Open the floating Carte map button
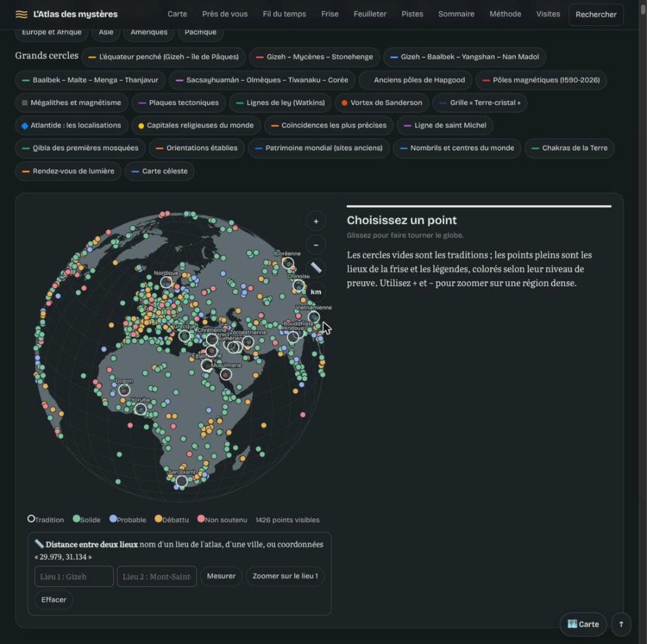Viewport: 647px width, 644px height. pyautogui.click(x=583, y=624)
